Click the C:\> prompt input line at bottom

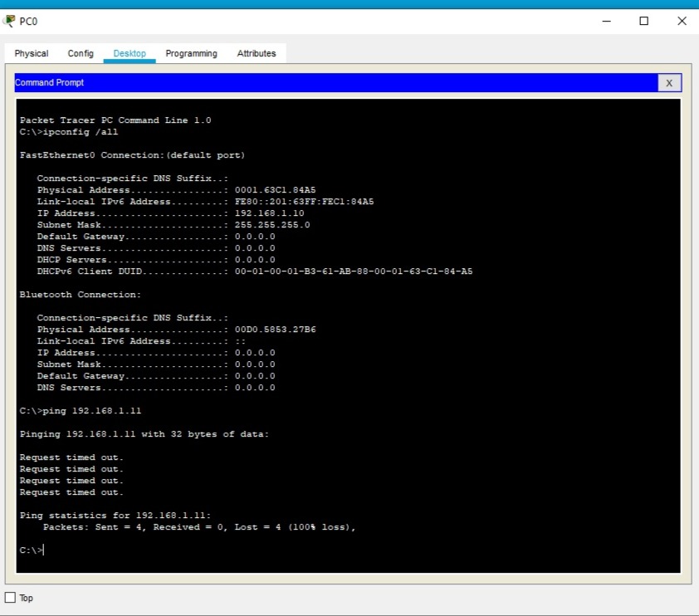(32, 550)
